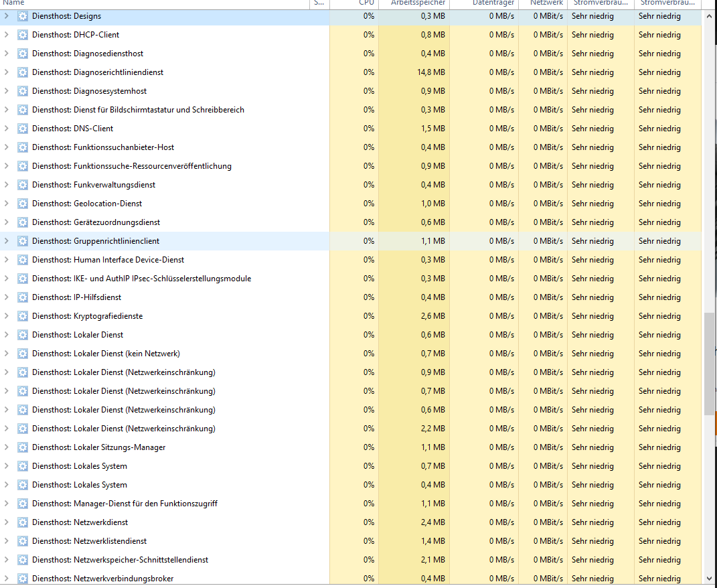The width and height of the screenshot is (717, 588).
Task: Expand the Lokaler Sitzungs-Manager entry
Action: (7, 447)
